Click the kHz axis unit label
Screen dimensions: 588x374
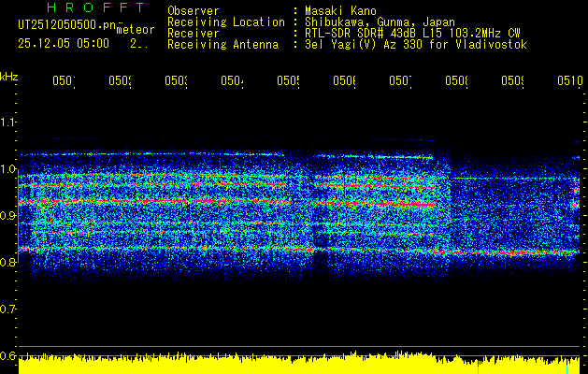[9, 77]
